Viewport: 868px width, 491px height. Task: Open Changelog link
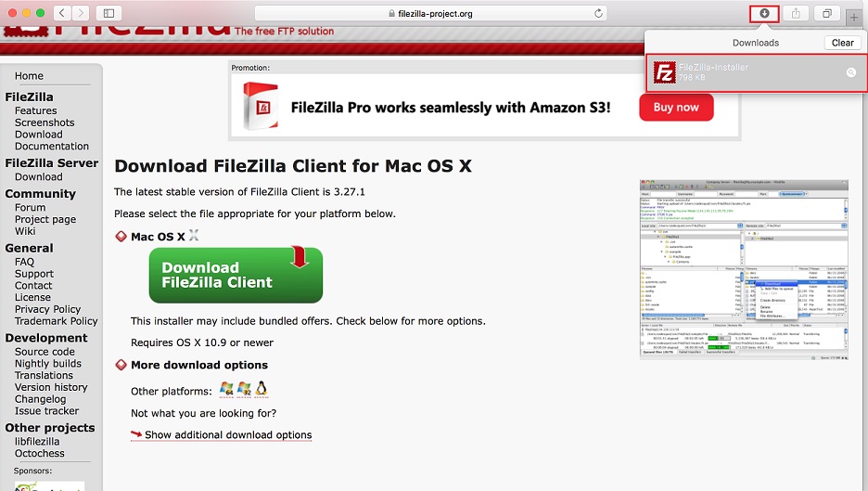click(41, 399)
